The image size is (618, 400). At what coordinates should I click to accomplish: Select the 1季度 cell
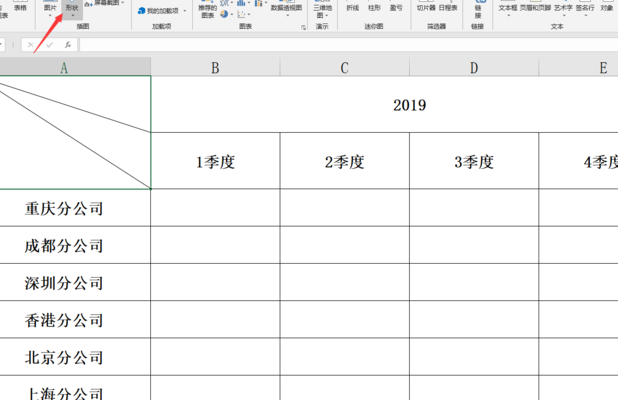pyautogui.click(x=215, y=161)
